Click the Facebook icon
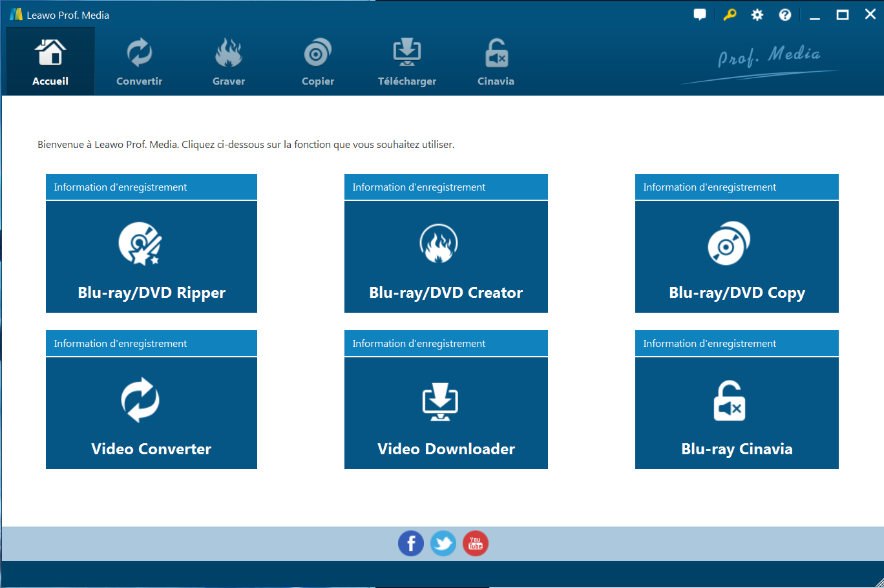The width and height of the screenshot is (884, 588). [411, 544]
